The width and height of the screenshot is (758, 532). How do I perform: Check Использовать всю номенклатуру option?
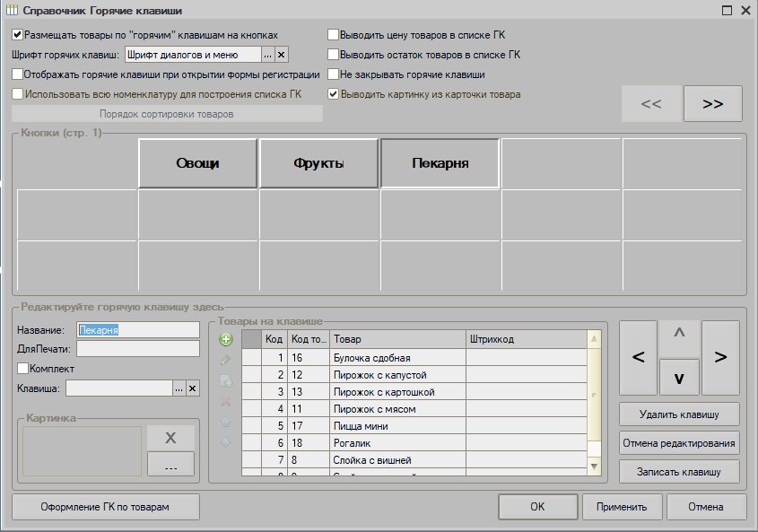[17, 94]
